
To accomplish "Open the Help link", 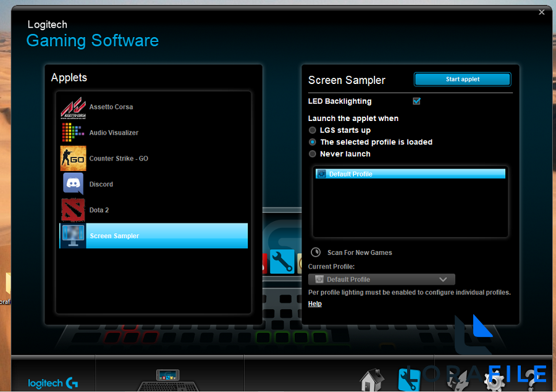I will [314, 304].
